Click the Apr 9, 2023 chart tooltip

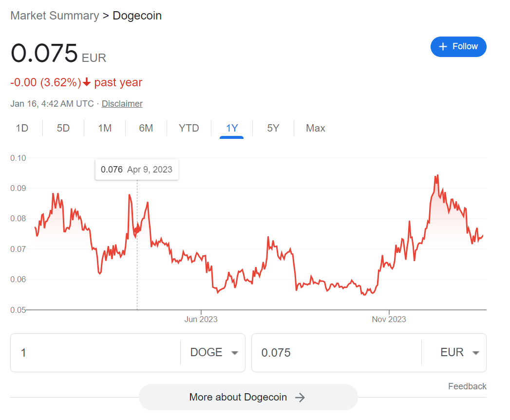pos(136,170)
